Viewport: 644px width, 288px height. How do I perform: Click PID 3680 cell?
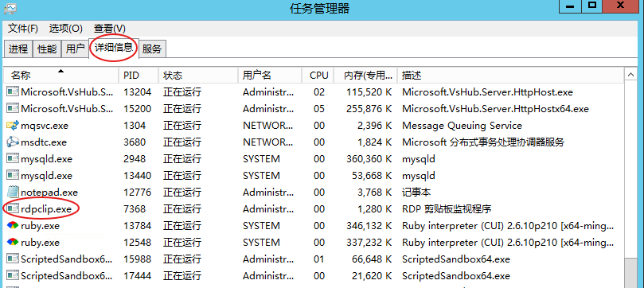(x=135, y=142)
